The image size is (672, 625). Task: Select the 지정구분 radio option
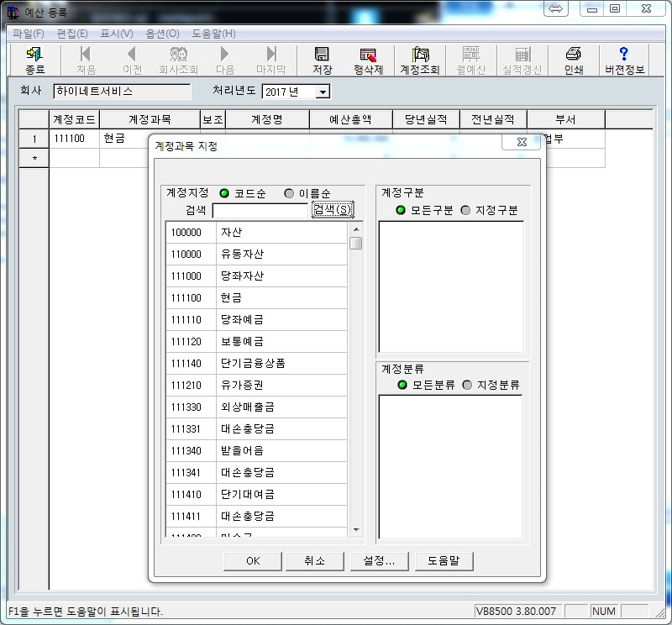coord(465,210)
